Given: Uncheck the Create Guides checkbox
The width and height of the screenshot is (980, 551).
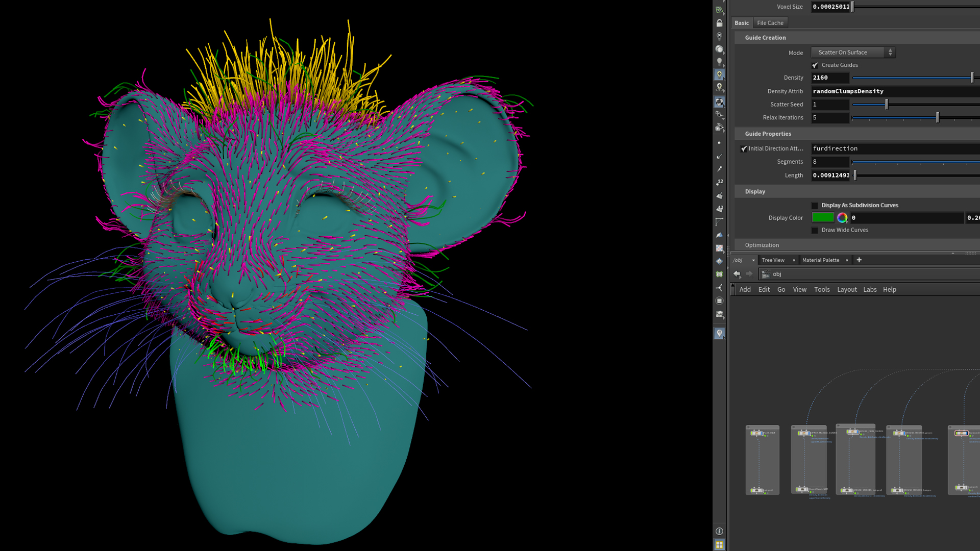Looking at the screenshot, I should click(815, 65).
